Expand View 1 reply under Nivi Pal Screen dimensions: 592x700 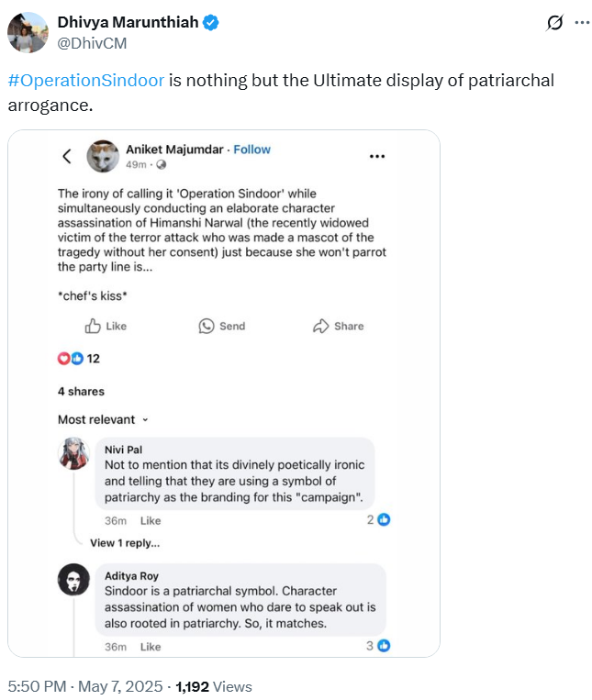pos(125,542)
